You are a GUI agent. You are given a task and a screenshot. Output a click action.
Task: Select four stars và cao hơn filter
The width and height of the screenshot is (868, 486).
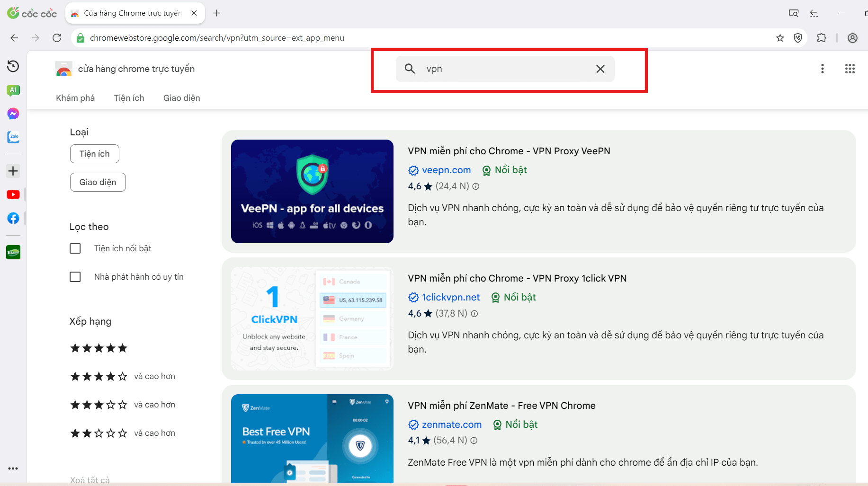(123, 377)
